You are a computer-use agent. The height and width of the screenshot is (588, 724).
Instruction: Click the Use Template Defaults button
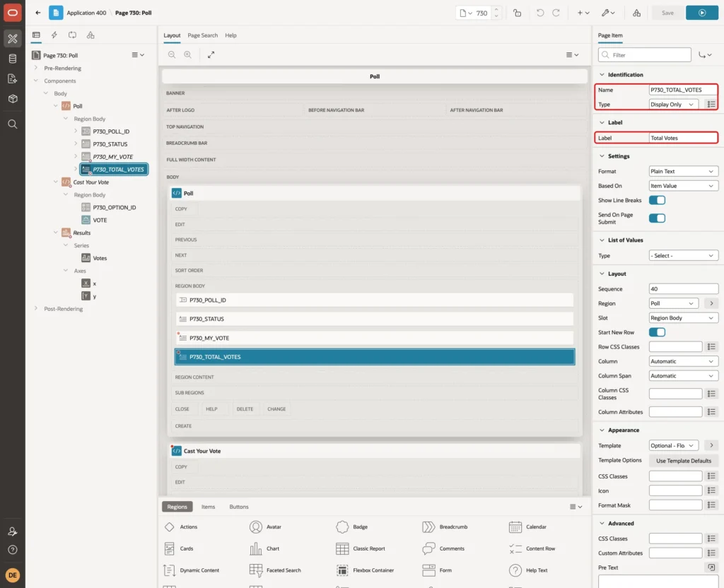(x=684, y=461)
